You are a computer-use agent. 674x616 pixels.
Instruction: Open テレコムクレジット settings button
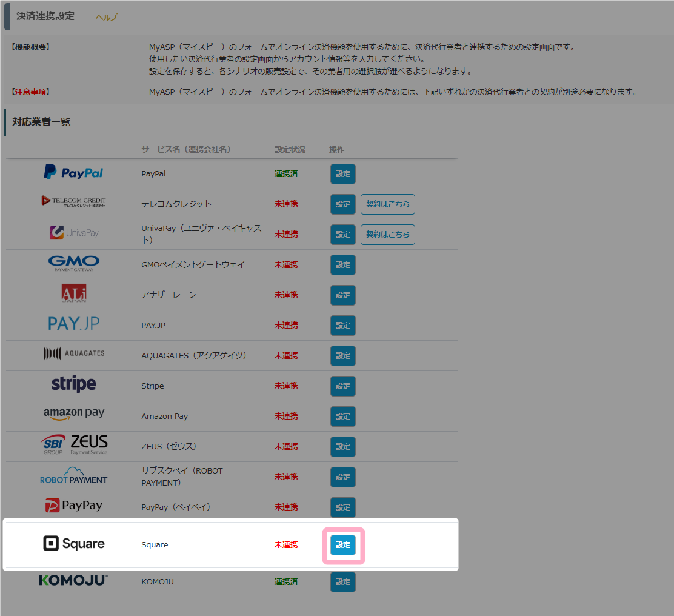click(x=343, y=204)
